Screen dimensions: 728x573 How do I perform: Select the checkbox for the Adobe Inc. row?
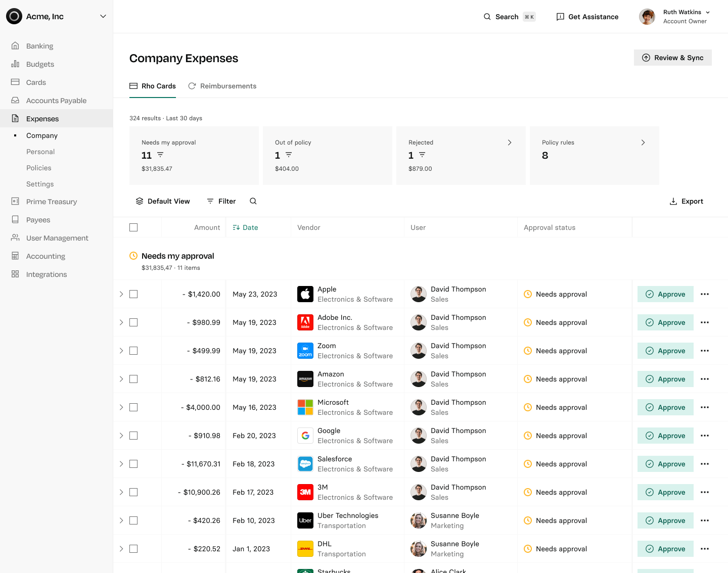point(133,322)
